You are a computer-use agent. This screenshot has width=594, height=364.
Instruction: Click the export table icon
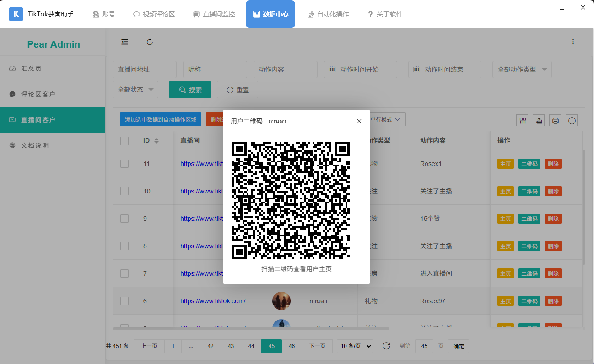[539, 121]
